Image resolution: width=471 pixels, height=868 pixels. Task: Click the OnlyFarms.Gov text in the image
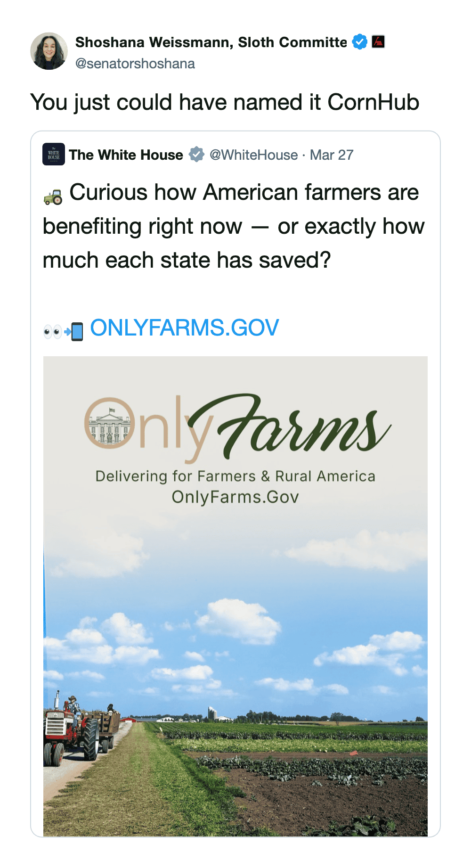tap(235, 497)
